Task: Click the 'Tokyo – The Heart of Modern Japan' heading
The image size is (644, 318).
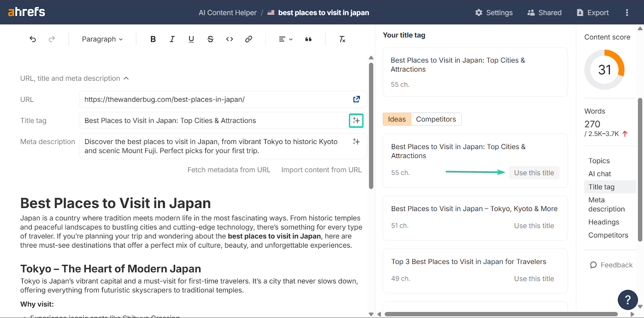Action: point(111,269)
